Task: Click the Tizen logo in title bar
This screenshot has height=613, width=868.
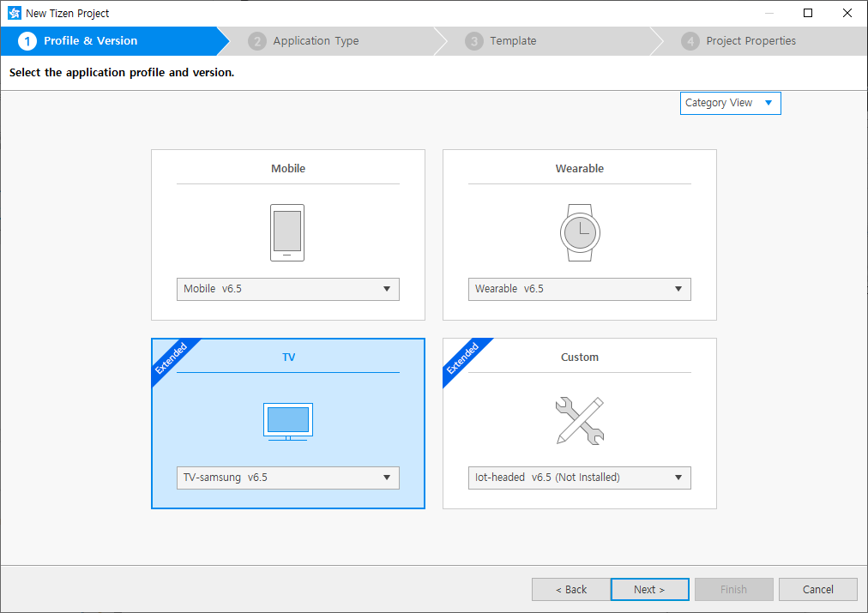Action: [15, 13]
